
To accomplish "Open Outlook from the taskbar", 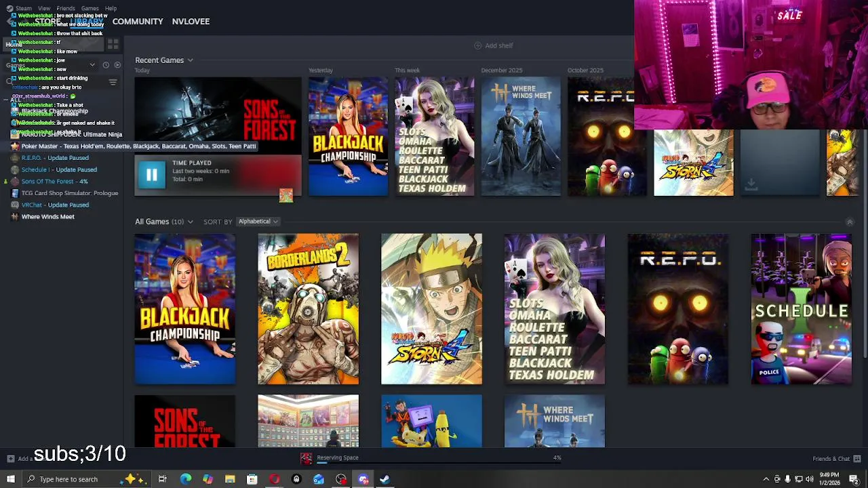I will pyautogui.click(x=319, y=479).
